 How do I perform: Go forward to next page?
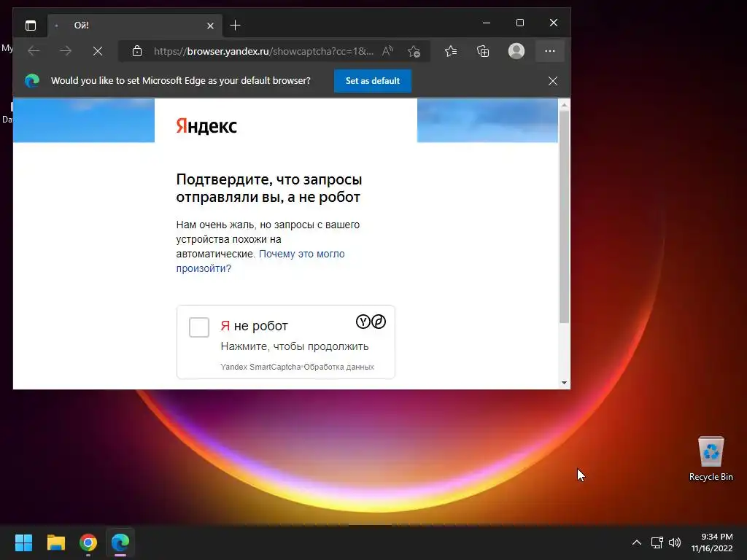point(66,51)
